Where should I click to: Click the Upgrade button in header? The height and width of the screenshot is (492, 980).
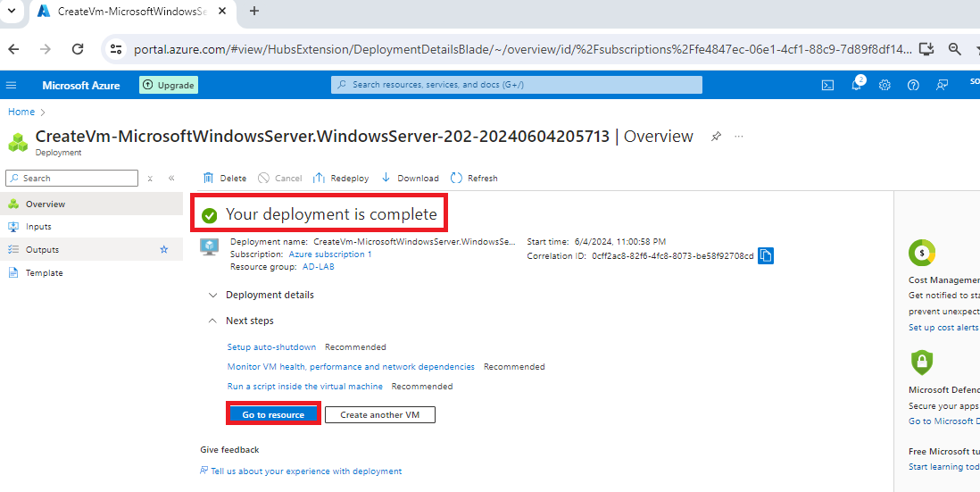[169, 85]
